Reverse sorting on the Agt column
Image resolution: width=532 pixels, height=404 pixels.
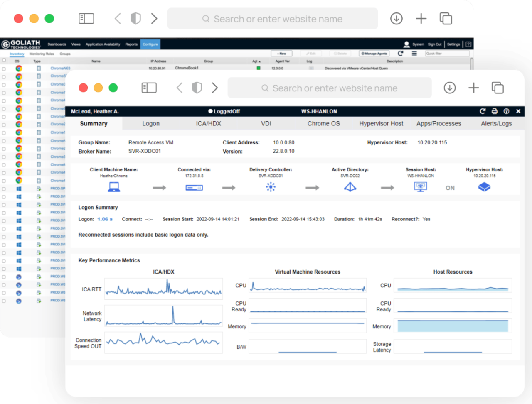click(x=256, y=61)
